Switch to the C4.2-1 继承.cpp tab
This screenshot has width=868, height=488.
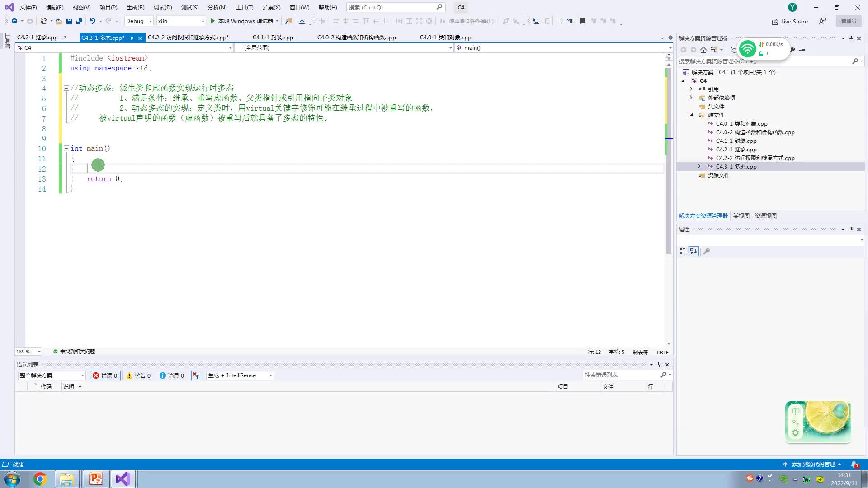(38, 38)
